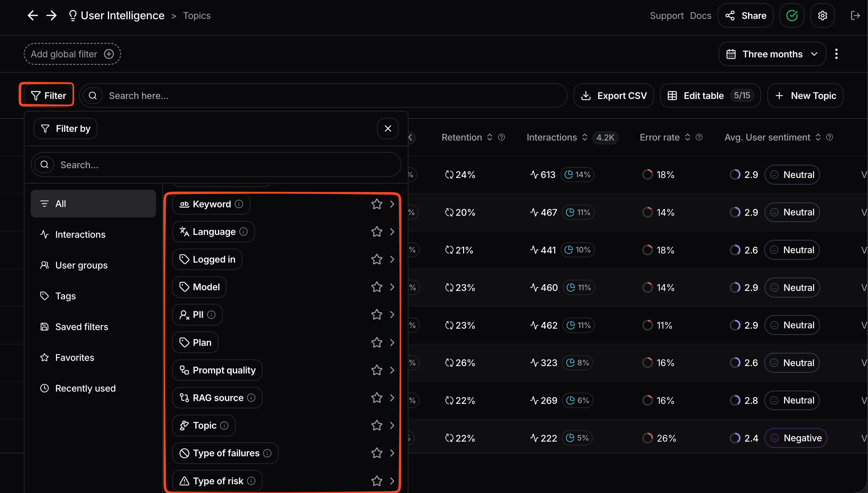This screenshot has height=493, width=868.
Task: Click the green status check icon
Action: tap(792, 15)
